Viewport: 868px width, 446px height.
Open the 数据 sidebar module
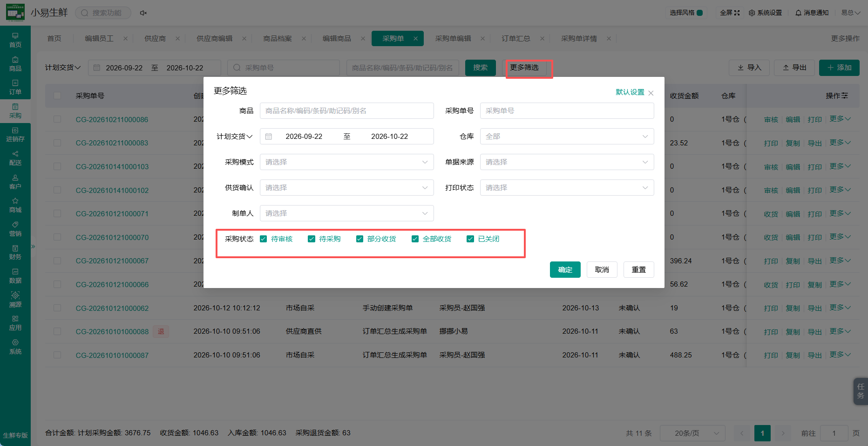[15, 276]
